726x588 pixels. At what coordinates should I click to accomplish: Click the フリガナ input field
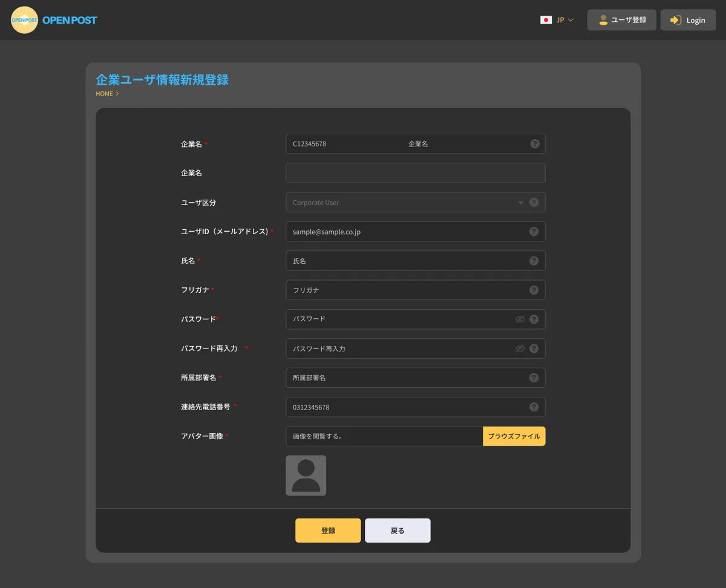point(416,290)
